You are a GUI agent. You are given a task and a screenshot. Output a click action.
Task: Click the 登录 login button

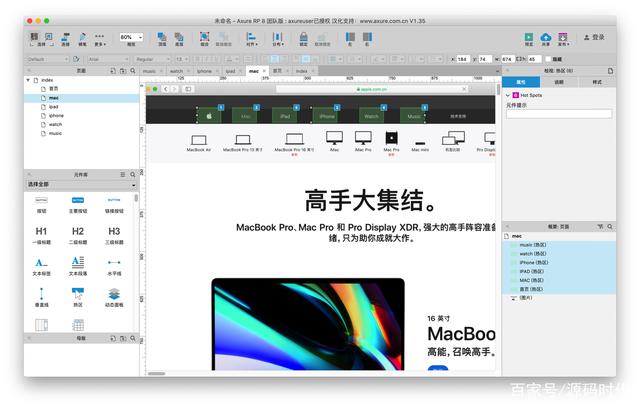coord(594,37)
